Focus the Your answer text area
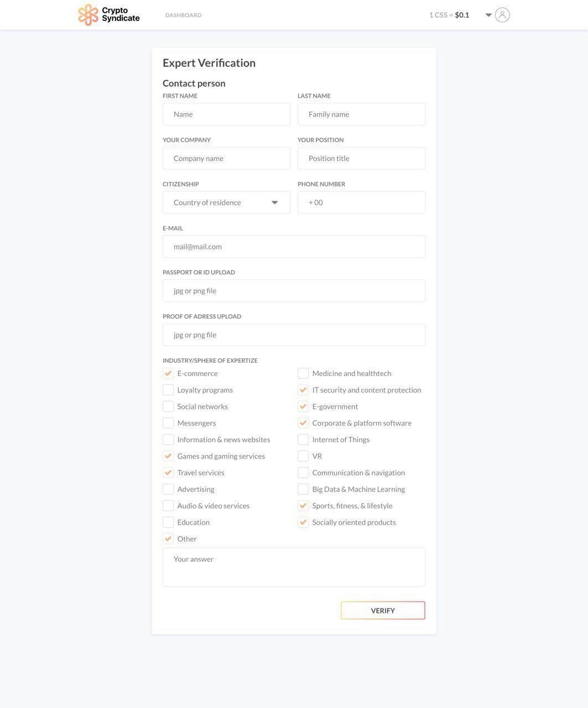This screenshot has width=588, height=708. [x=294, y=568]
